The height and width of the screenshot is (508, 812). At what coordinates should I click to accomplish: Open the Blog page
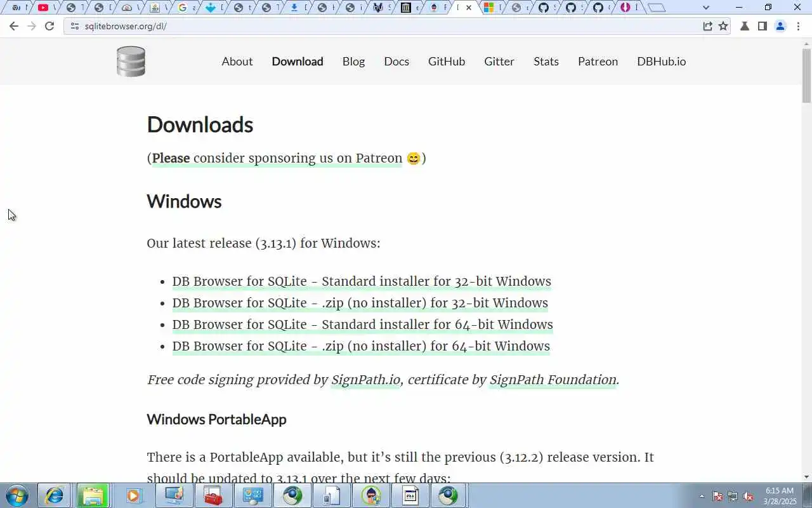tap(353, 62)
